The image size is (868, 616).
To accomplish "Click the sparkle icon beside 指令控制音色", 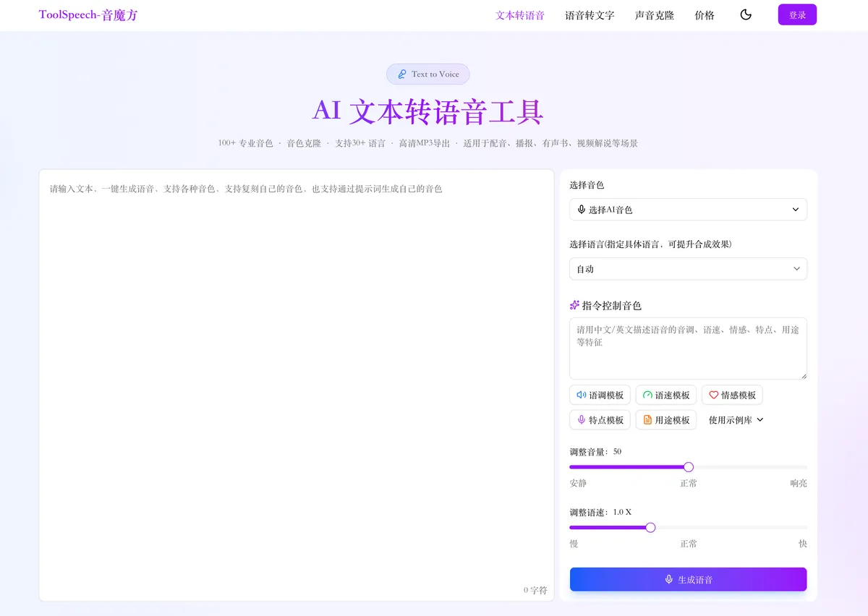I will (x=575, y=306).
